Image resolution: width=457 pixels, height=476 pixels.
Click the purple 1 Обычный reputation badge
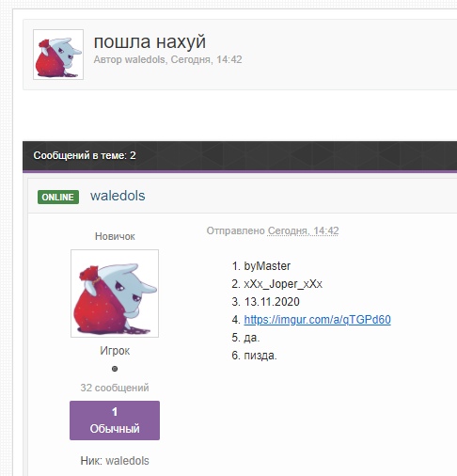tap(115, 420)
